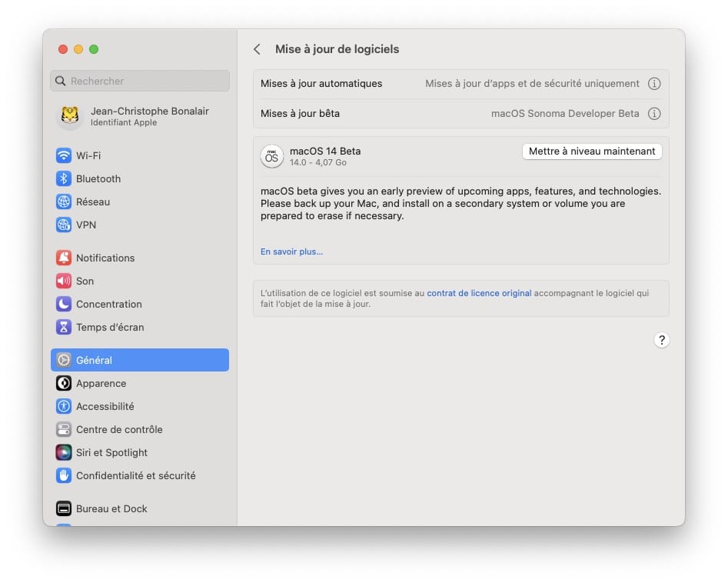Open Wi-Fi settings icon in sidebar

64,155
